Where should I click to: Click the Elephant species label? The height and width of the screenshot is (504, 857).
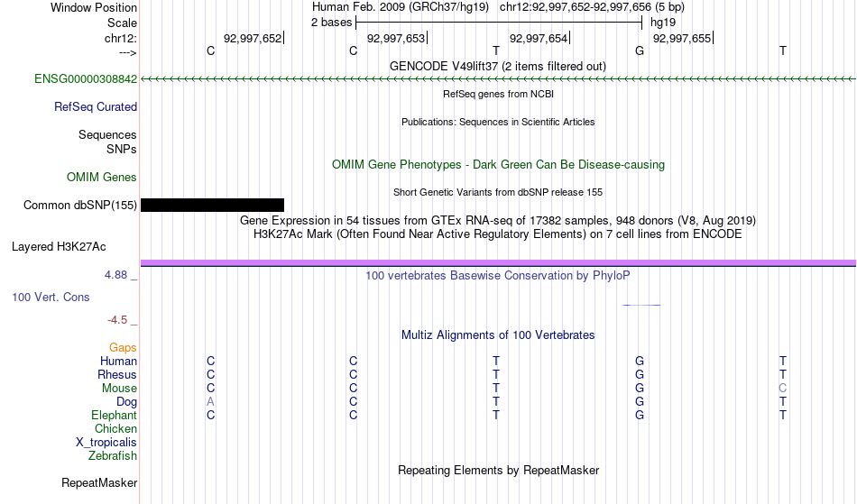point(115,416)
